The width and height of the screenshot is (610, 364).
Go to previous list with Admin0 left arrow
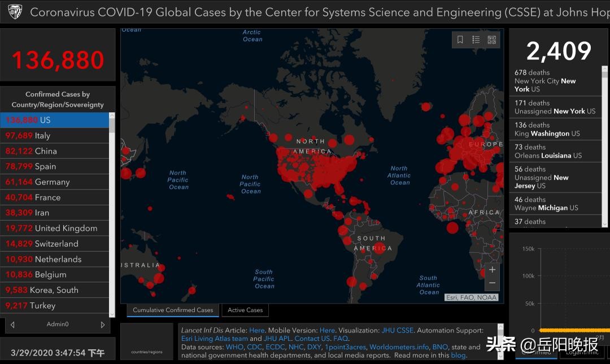click(x=12, y=324)
